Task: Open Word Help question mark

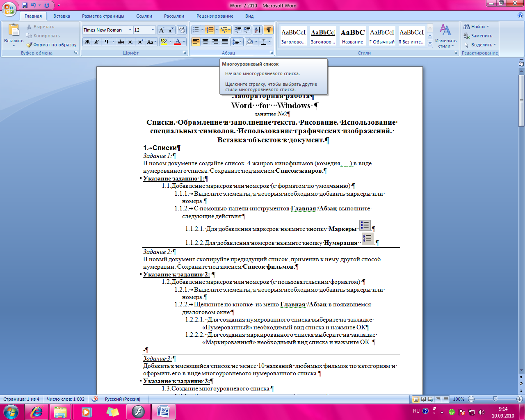Action: coord(520,16)
